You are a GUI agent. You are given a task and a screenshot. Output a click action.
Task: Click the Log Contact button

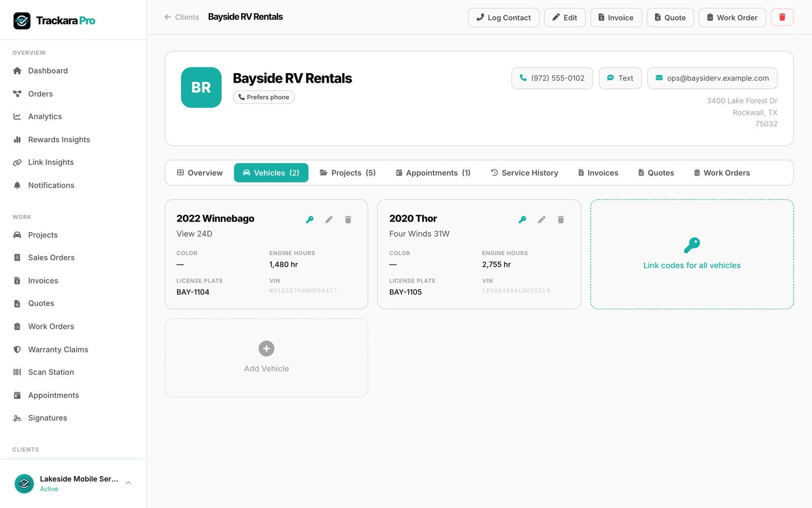pos(503,17)
